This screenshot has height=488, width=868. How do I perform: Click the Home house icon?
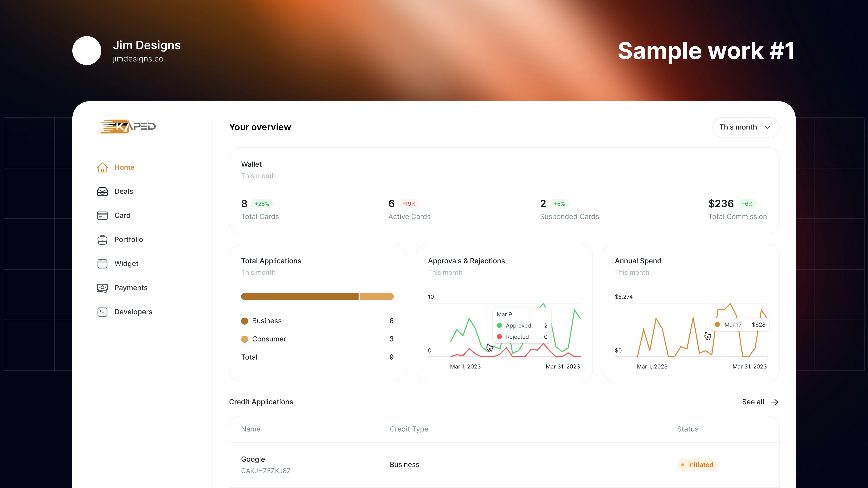(102, 167)
